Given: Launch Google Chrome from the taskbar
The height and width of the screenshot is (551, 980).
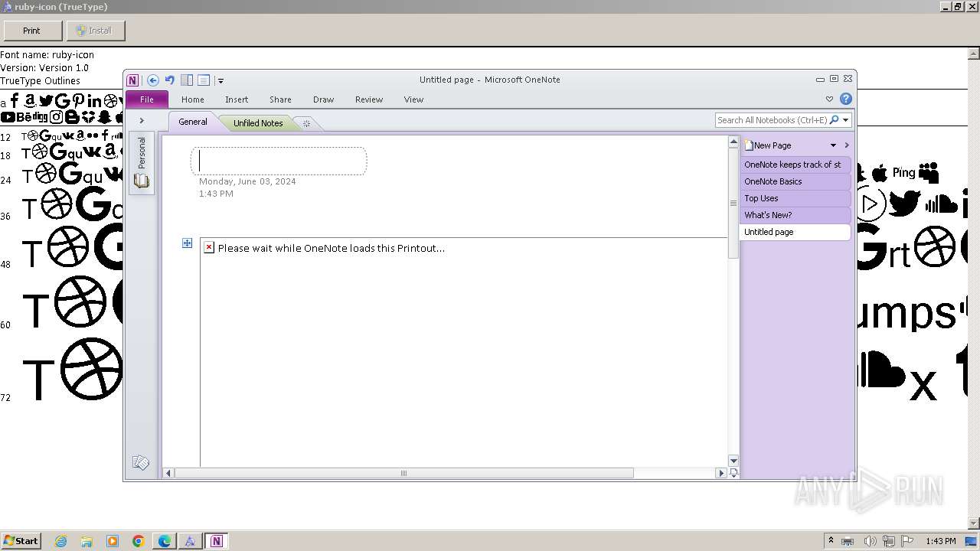Looking at the screenshot, I should click(139, 541).
